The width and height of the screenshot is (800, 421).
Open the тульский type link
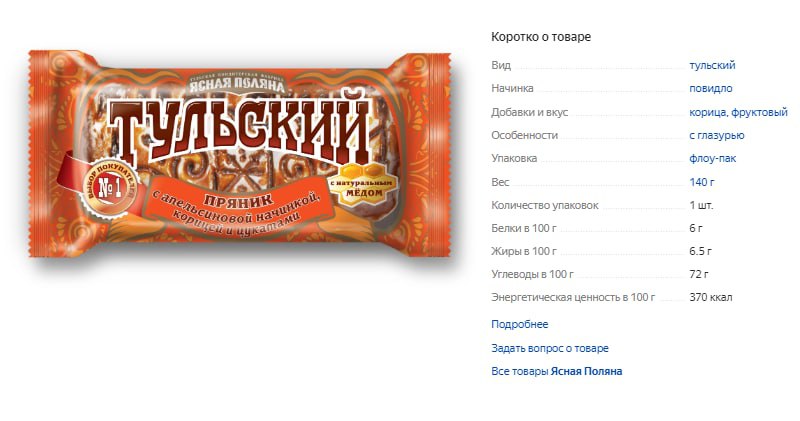[712, 65]
